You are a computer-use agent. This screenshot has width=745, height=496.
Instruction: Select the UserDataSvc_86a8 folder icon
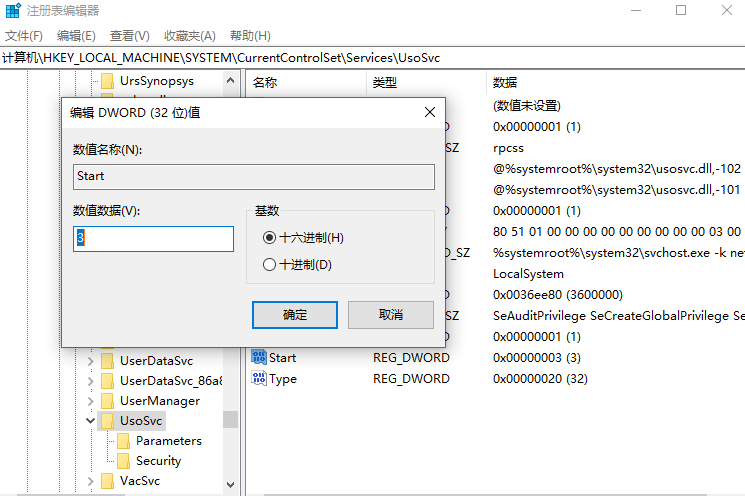pos(107,381)
